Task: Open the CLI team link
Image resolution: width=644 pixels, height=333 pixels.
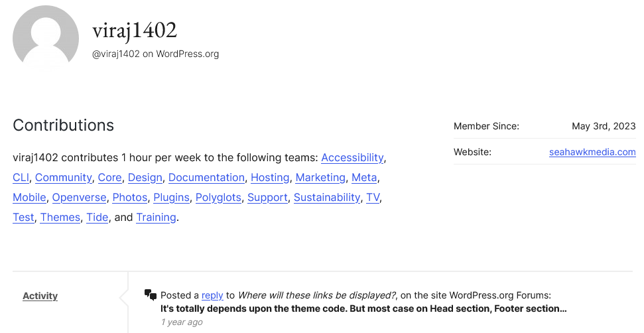Action: click(x=21, y=177)
